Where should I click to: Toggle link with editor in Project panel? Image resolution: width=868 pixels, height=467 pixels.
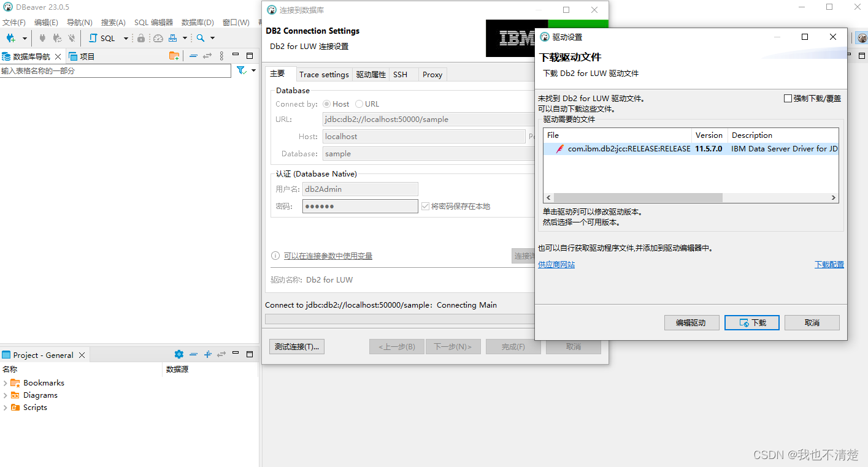tap(221, 354)
